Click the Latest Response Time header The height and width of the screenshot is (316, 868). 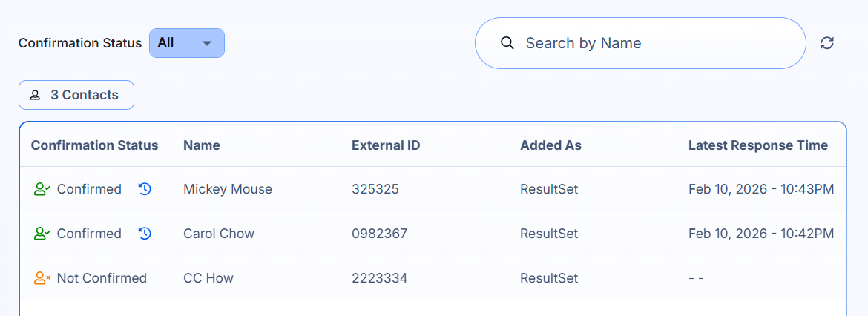tap(757, 145)
